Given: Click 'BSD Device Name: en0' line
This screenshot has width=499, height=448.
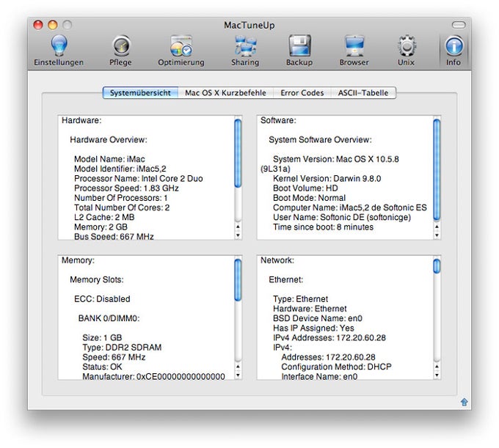Looking at the screenshot, I should tap(318, 318).
